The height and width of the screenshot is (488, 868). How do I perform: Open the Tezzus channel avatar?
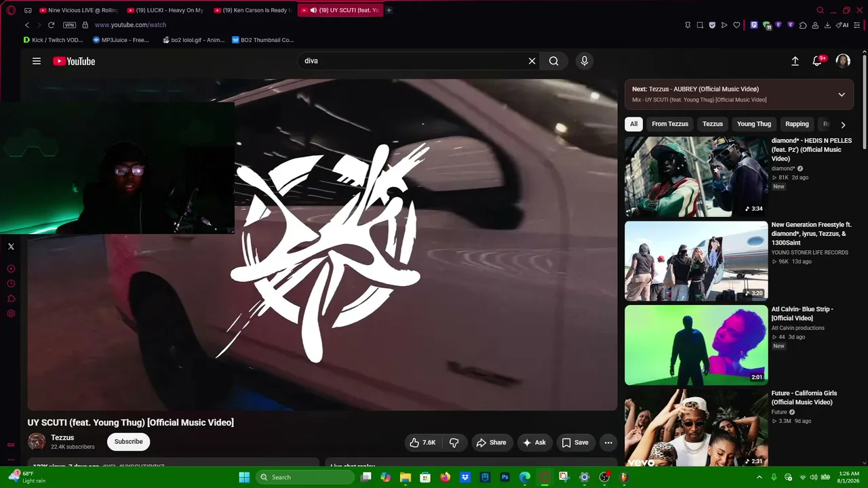(37, 442)
